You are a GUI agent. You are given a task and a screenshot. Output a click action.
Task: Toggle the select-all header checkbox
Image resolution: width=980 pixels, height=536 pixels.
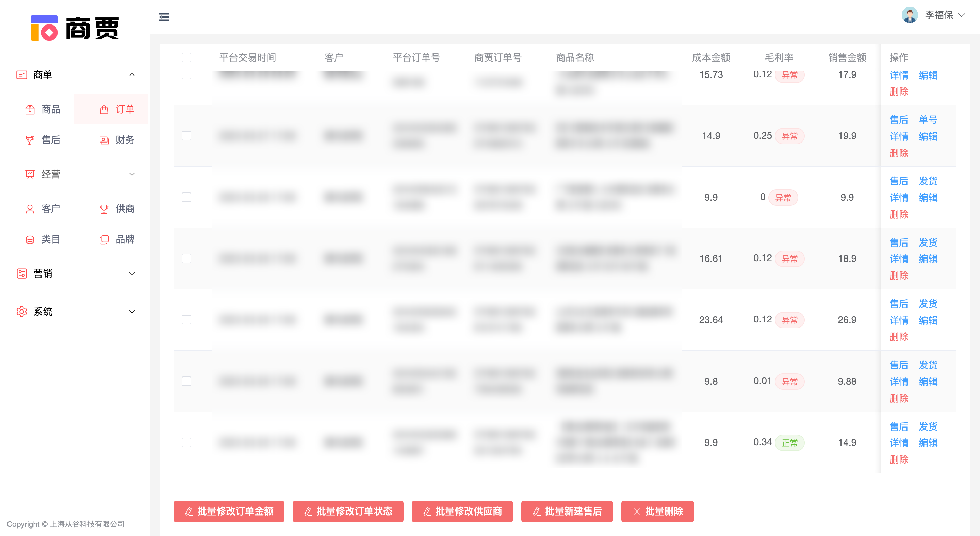coord(186,58)
